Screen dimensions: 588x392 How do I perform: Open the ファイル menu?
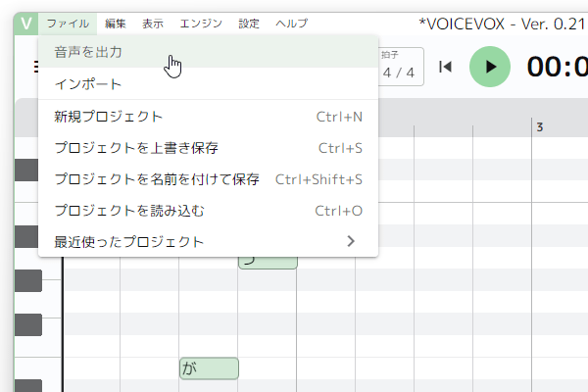pyautogui.click(x=68, y=24)
